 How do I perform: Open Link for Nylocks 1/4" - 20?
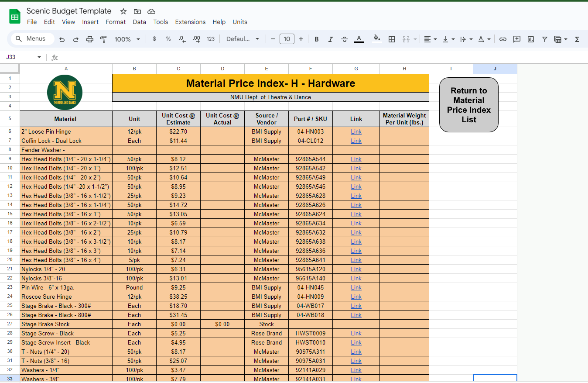tap(356, 269)
